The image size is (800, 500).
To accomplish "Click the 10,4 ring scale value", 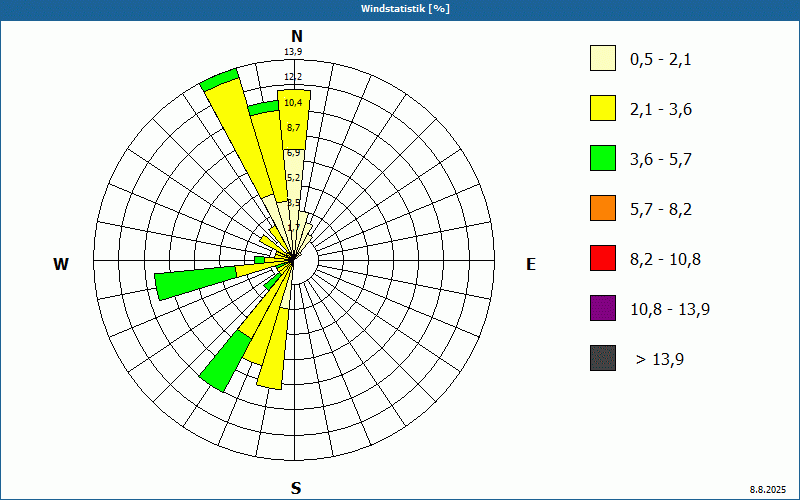I will 293,103.
